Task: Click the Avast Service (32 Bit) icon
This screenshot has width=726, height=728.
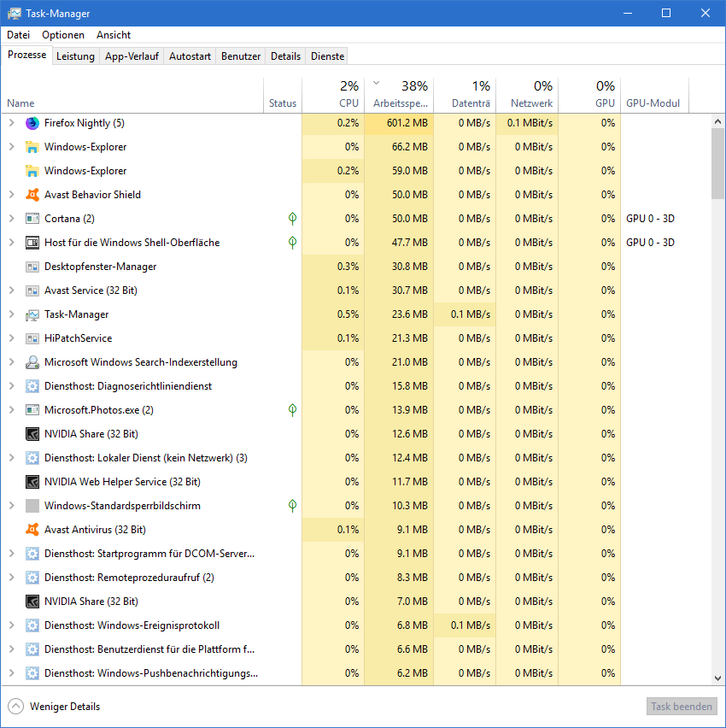Action: pos(32,291)
